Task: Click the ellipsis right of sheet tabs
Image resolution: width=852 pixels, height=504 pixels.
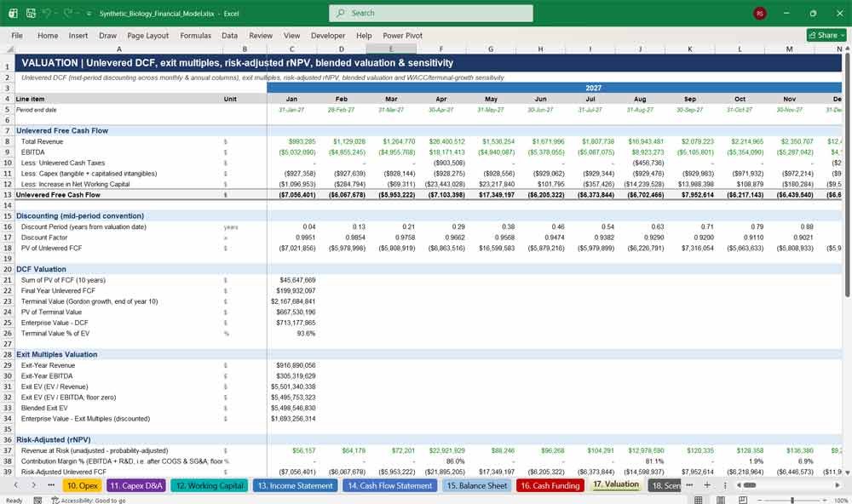Action: pos(689,485)
